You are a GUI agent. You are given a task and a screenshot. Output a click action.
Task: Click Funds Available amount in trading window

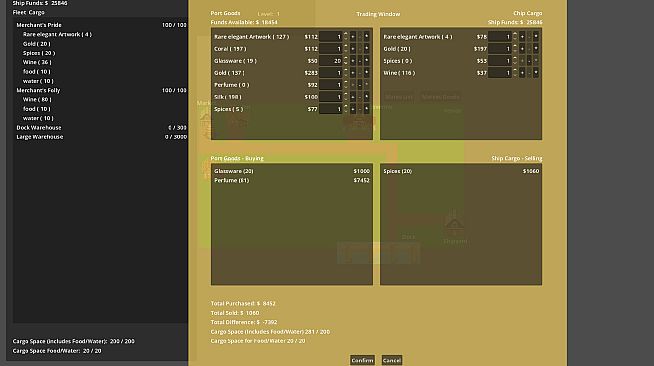click(x=244, y=23)
